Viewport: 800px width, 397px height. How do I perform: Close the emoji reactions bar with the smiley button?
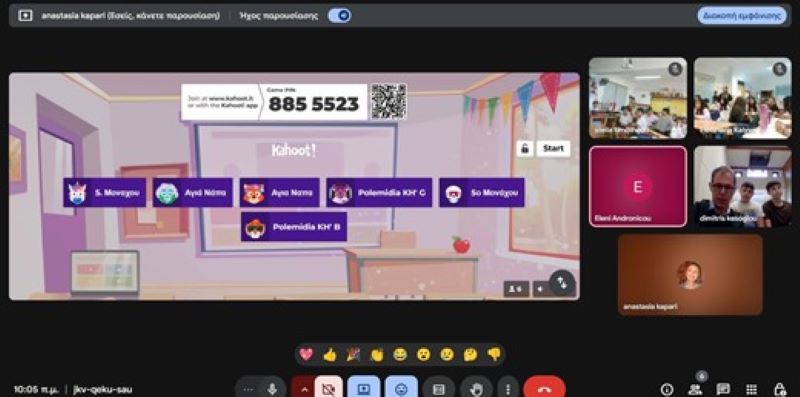click(x=401, y=389)
